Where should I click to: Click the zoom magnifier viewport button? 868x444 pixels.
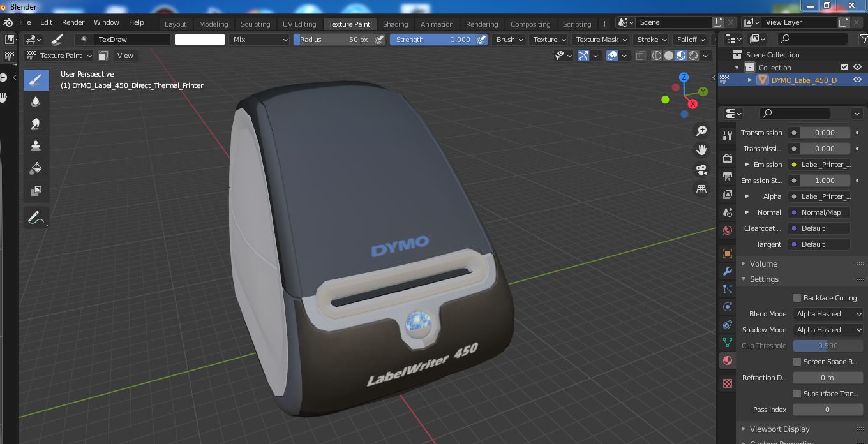[701, 130]
